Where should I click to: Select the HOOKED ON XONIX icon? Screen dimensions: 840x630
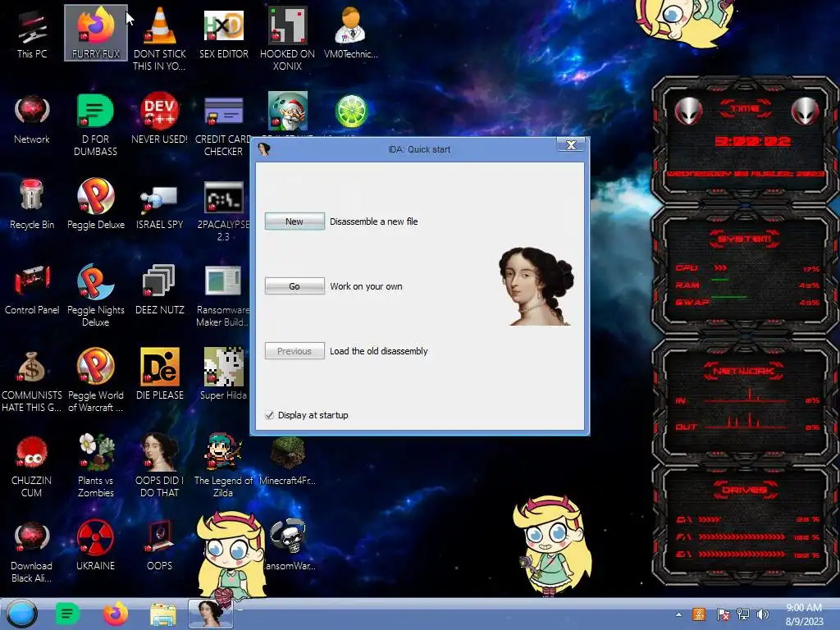(x=287, y=39)
